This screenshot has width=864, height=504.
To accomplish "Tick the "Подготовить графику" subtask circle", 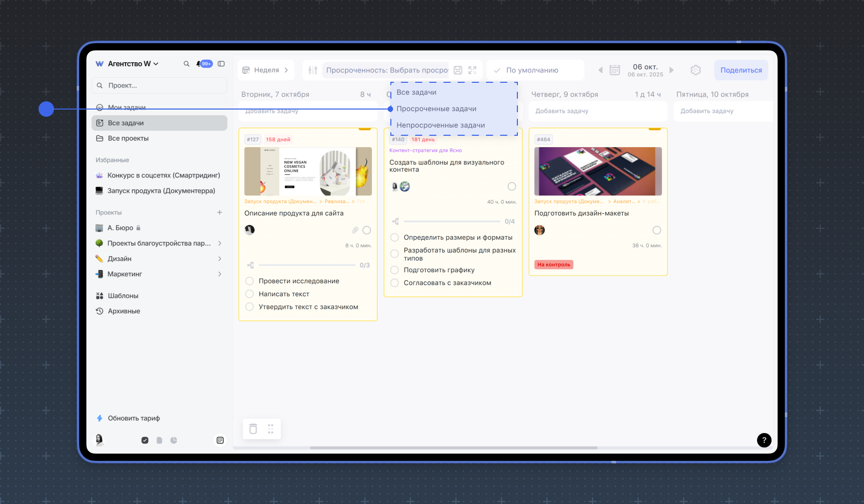I will pos(394,270).
